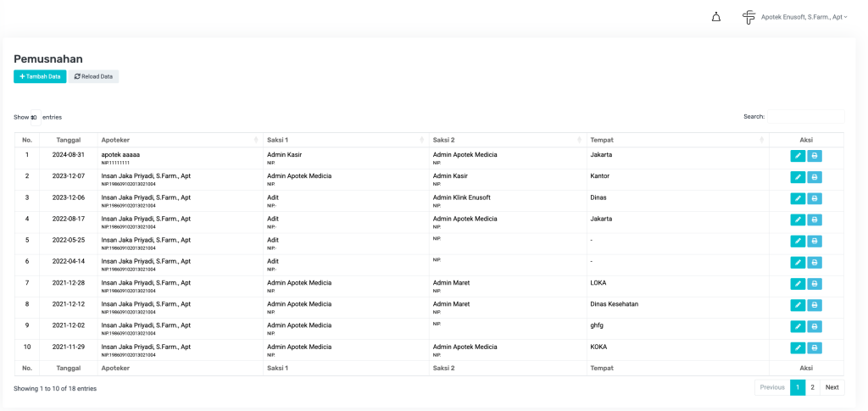
Task: Print the row 5 record dated 2022-05-25
Action: (815, 241)
